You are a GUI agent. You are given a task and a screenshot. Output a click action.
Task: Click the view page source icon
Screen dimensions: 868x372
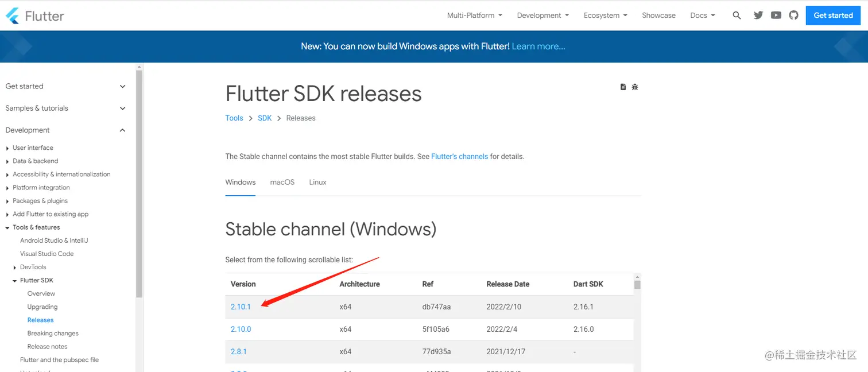click(x=623, y=87)
